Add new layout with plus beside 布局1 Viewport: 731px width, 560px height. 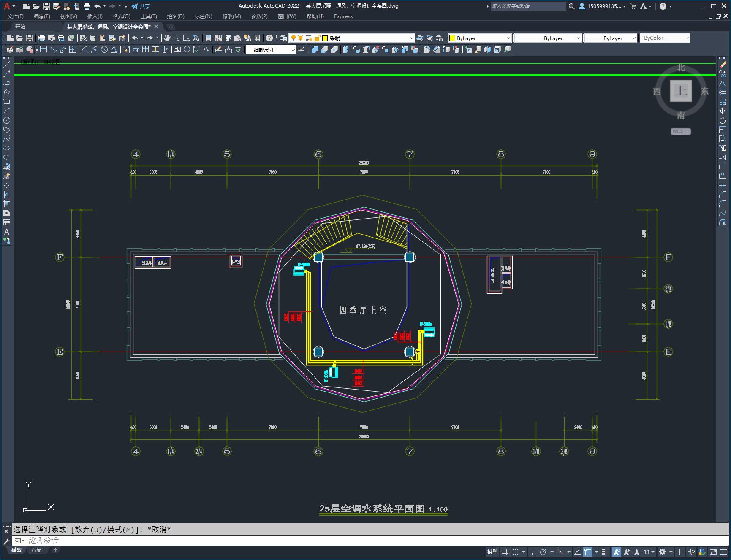(55, 550)
